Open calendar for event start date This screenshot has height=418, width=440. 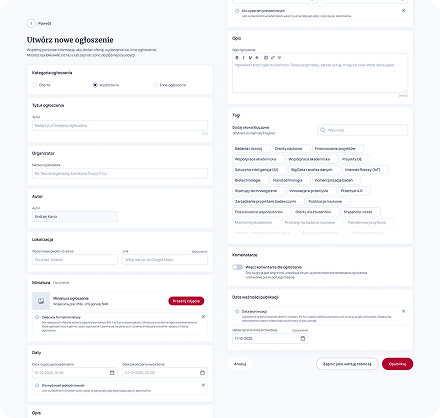(112, 373)
